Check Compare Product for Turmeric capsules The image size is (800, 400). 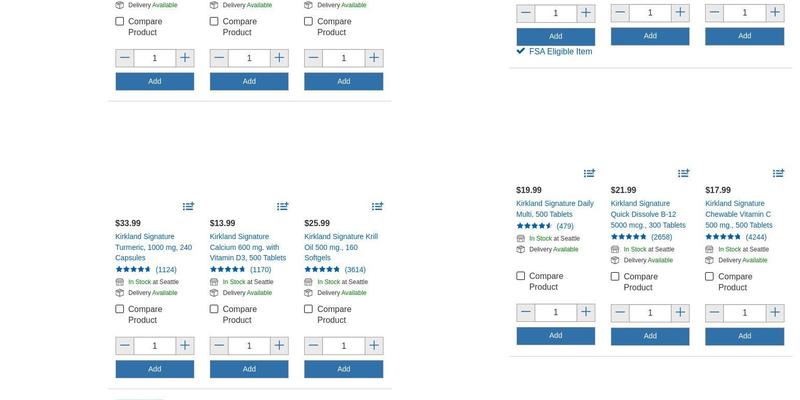(120, 309)
